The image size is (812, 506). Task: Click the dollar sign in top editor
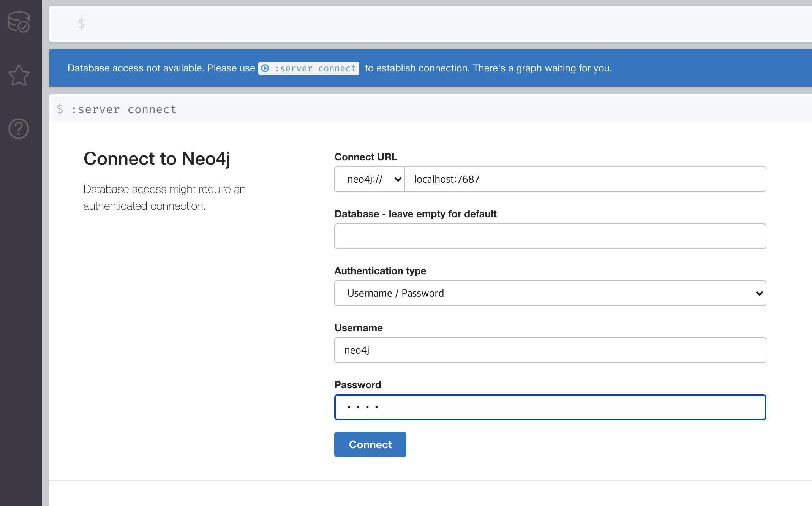tap(81, 24)
